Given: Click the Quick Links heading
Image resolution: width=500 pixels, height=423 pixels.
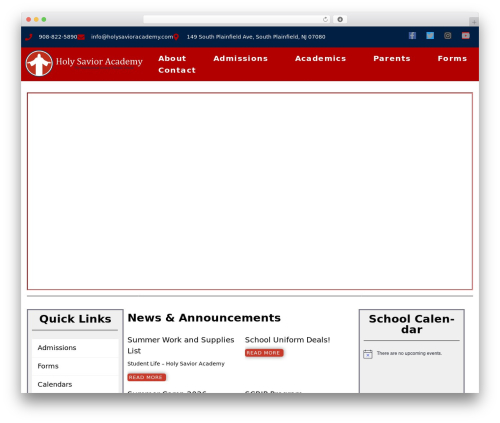Looking at the screenshot, I should tap(75, 319).
